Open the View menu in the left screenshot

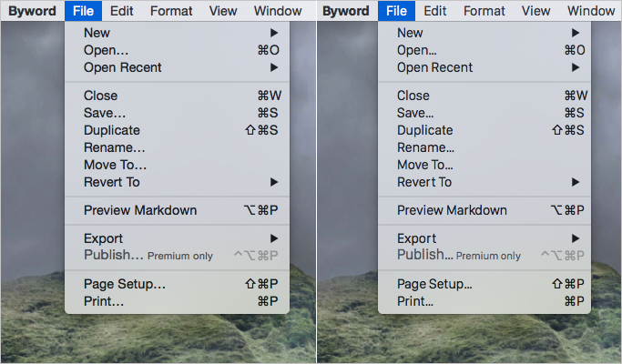tap(223, 11)
